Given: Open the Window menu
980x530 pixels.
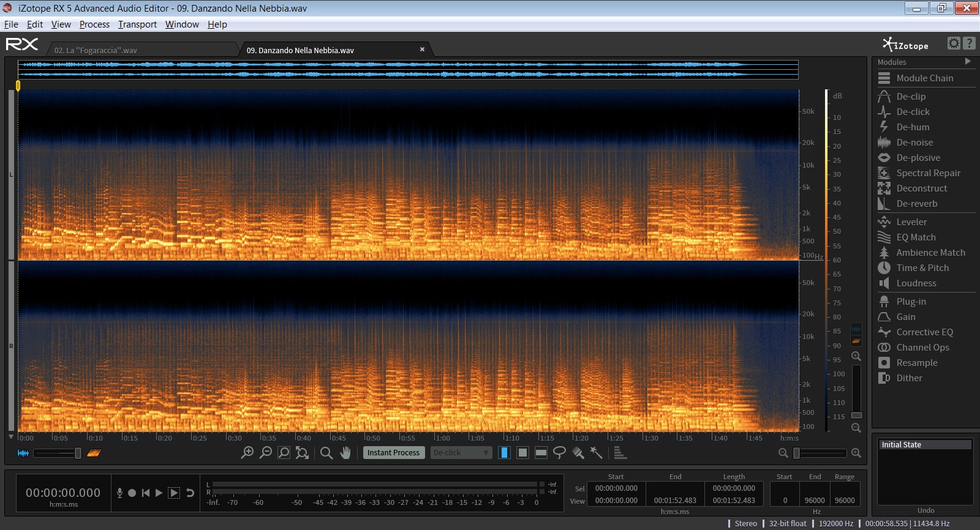Looking at the screenshot, I should pos(182,24).
